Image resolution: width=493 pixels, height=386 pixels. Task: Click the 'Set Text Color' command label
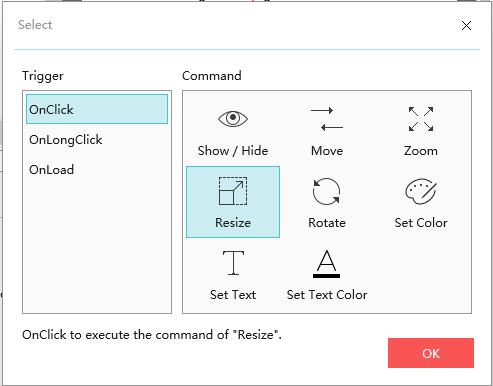(x=327, y=295)
